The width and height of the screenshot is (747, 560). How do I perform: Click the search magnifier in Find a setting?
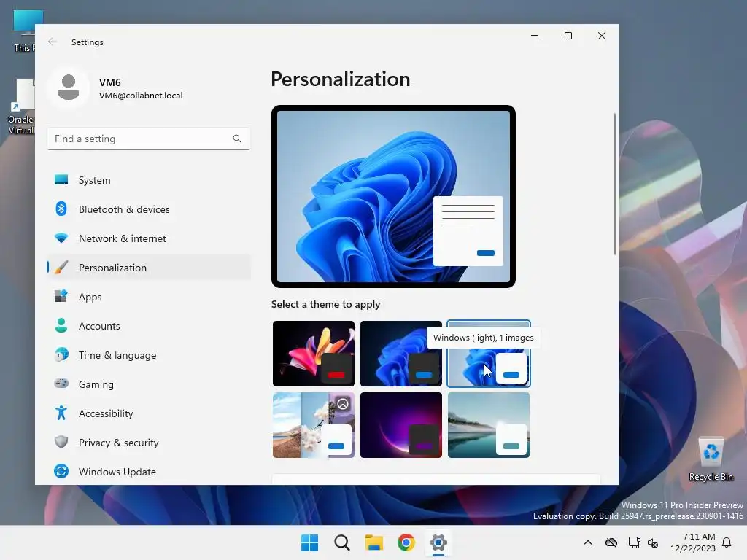pos(237,139)
